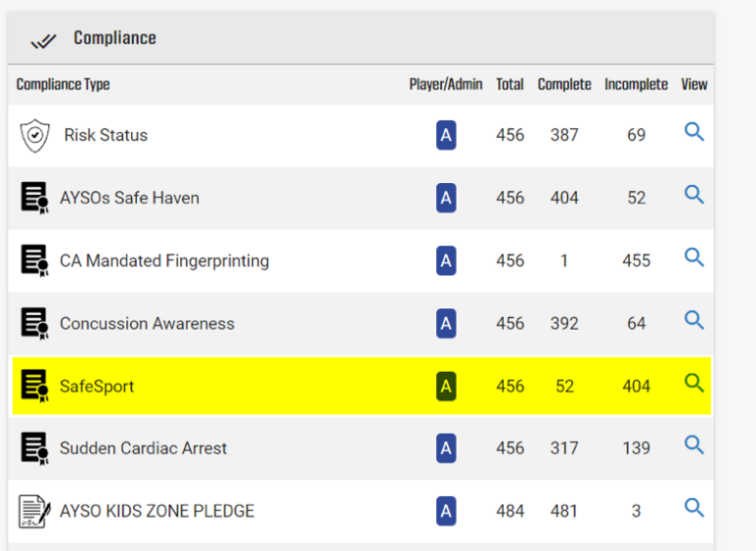Click the Incomplete column header
The image size is (756, 551).
pyautogui.click(x=636, y=85)
